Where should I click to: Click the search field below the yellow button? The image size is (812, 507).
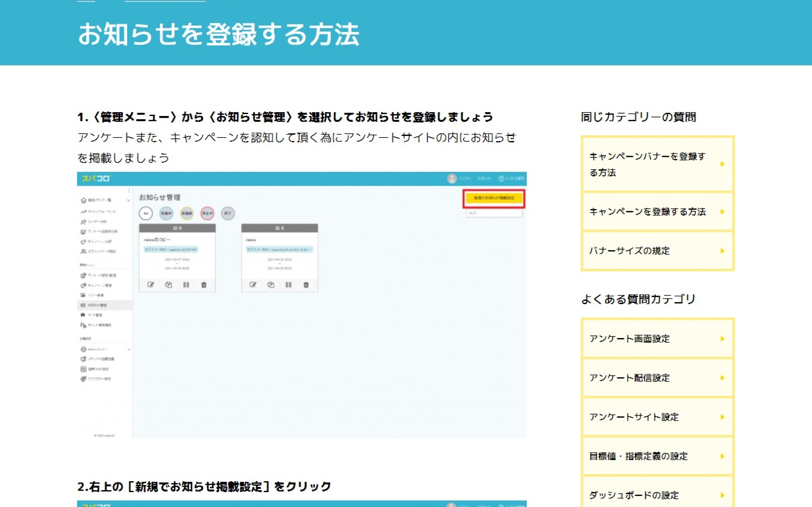(x=494, y=213)
